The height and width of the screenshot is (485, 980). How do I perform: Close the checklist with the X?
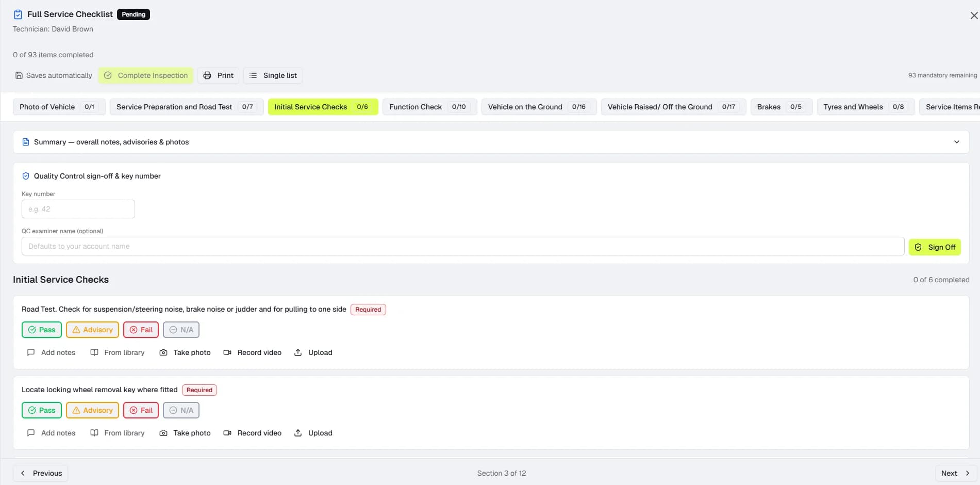click(x=974, y=15)
